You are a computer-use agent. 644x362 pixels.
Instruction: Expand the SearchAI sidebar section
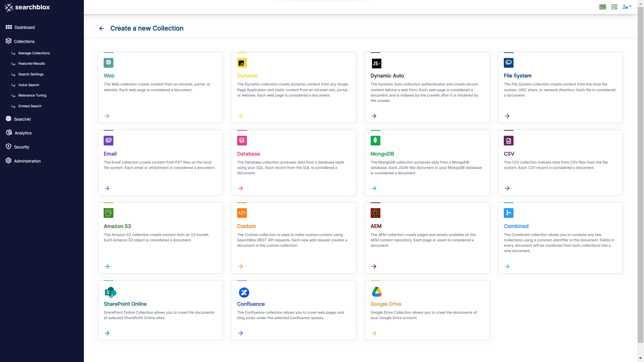click(22, 119)
